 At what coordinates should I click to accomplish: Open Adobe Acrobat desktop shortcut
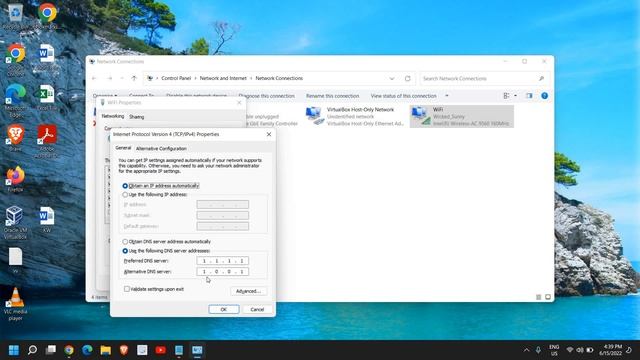pos(47,141)
